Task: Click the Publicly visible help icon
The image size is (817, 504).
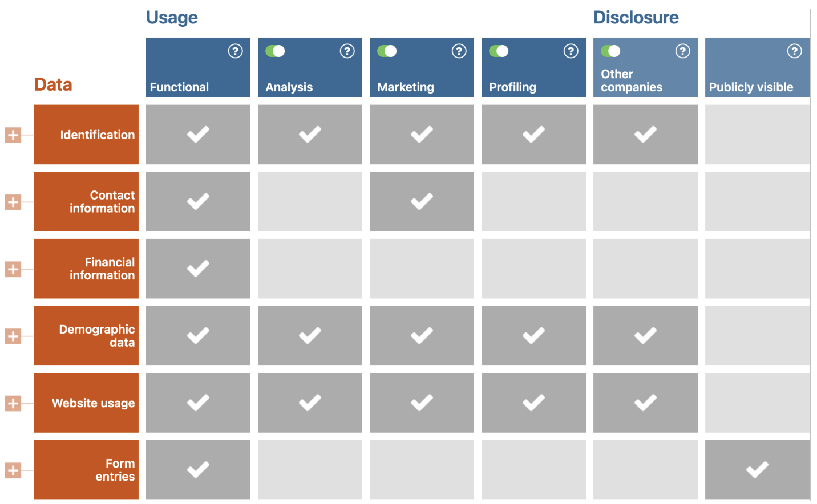Action: coord(794,51)
